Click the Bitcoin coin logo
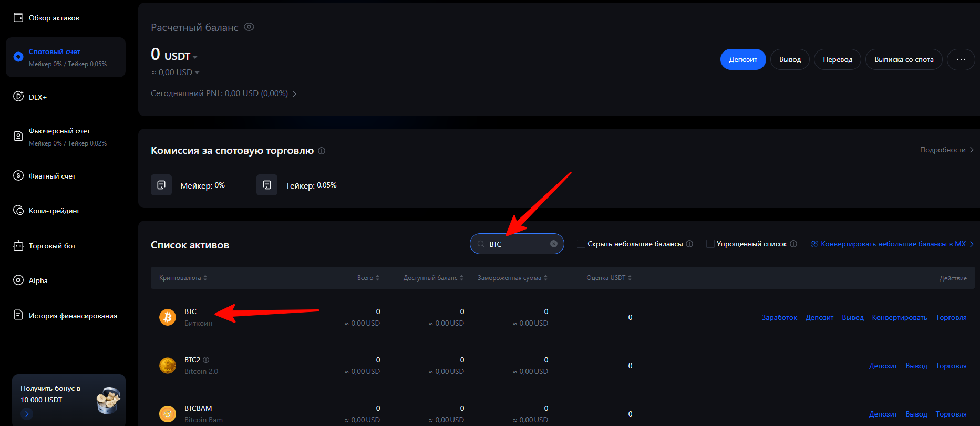Image resolution: width=980 pixels, height=426 pixels. pos(168,317)
